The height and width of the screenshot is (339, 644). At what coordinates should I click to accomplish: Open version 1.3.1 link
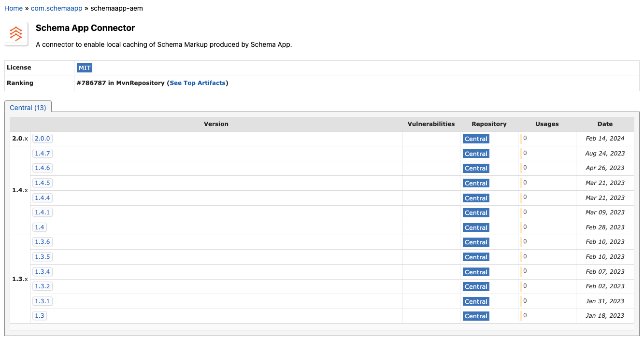[x=43, y=301]
